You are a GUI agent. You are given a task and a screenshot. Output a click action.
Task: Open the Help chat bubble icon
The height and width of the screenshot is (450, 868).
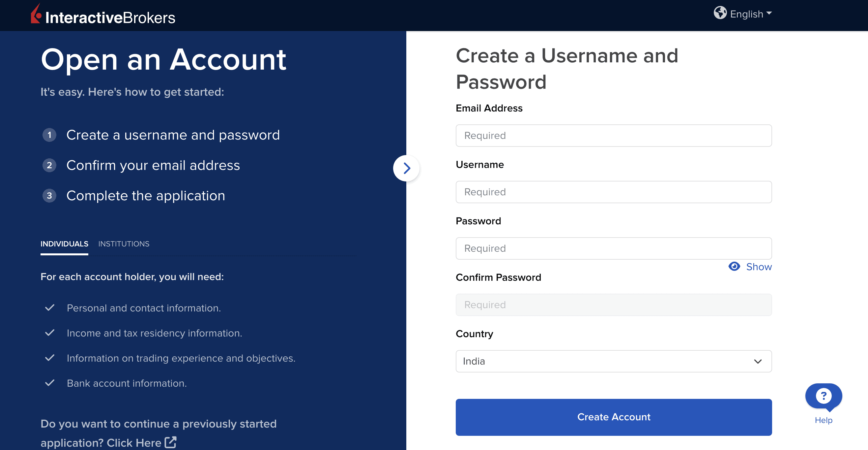tap(823, 397)
